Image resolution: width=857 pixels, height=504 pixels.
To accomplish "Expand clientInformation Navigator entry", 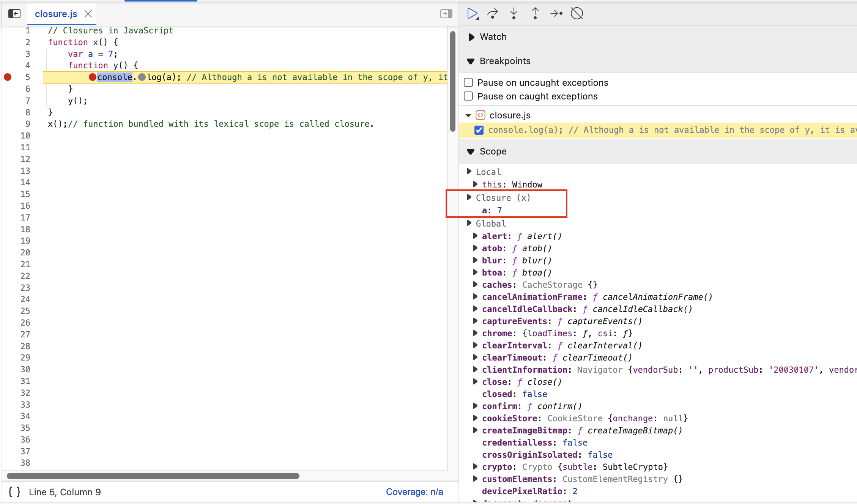I will pos(475,369).
